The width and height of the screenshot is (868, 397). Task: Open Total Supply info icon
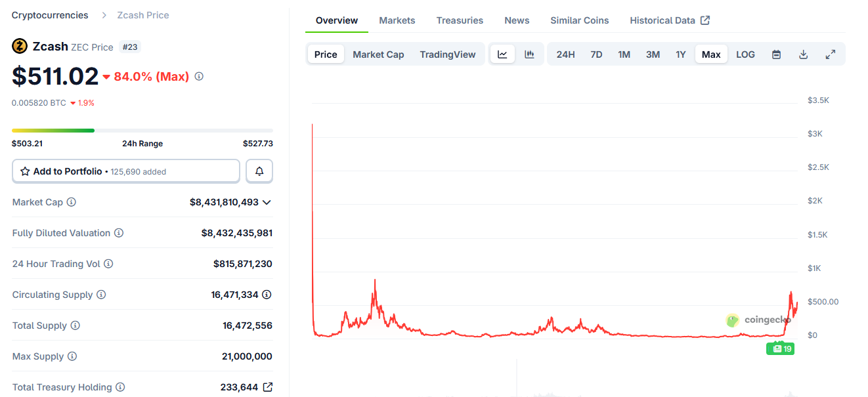coord(76,325)
